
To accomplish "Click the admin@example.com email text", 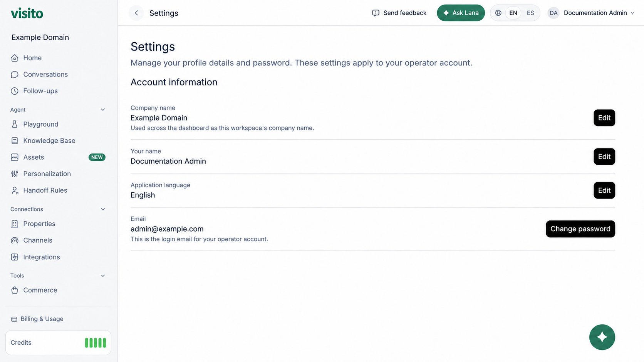I will pyautogui.click(x=167, y=229).
